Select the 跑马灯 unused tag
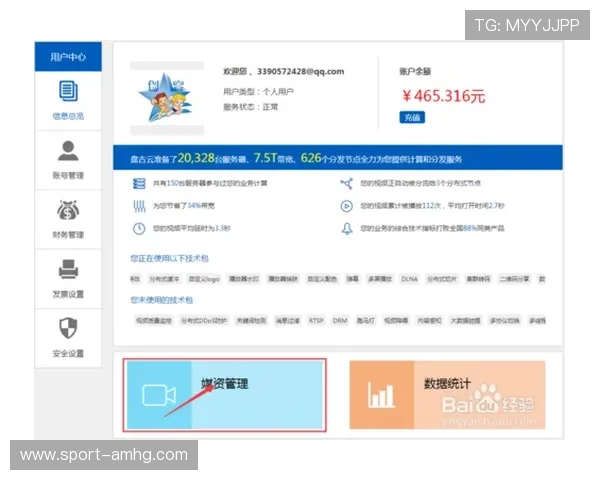Image resolution: width=600 pixels, height=480 pixels. (366, 320)
